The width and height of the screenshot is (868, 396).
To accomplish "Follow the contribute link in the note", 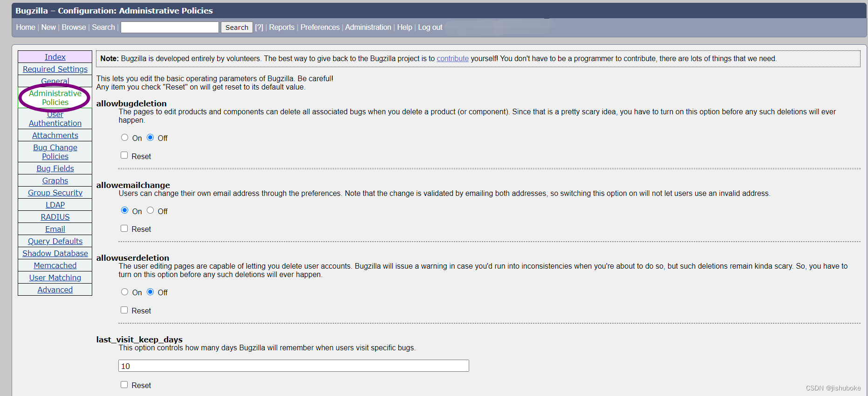I will point(452,59).
